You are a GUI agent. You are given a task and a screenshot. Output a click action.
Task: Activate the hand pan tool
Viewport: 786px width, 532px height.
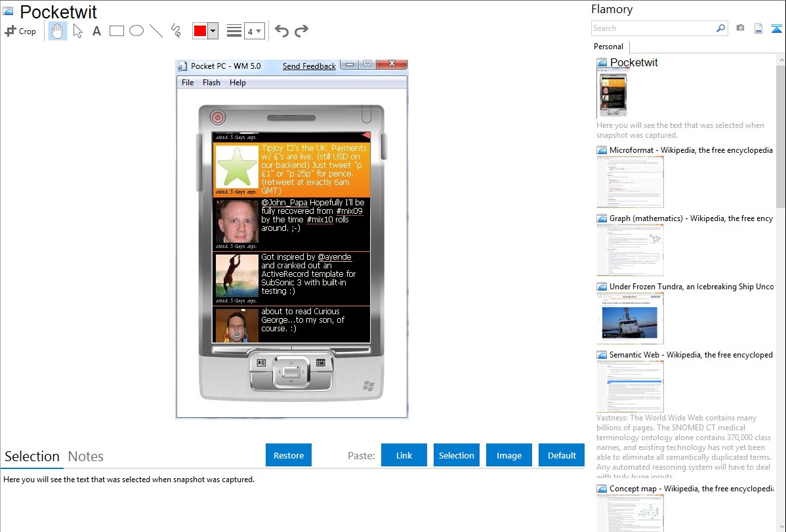(58, 31)
